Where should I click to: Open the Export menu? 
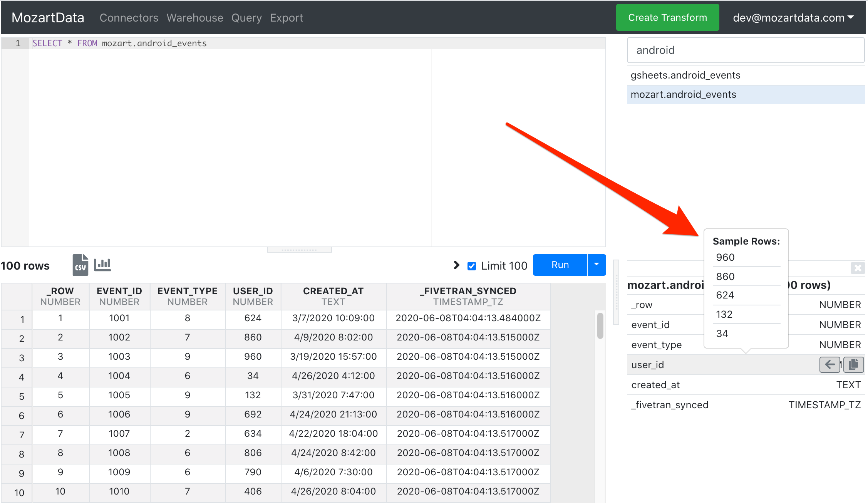(287, 18)
